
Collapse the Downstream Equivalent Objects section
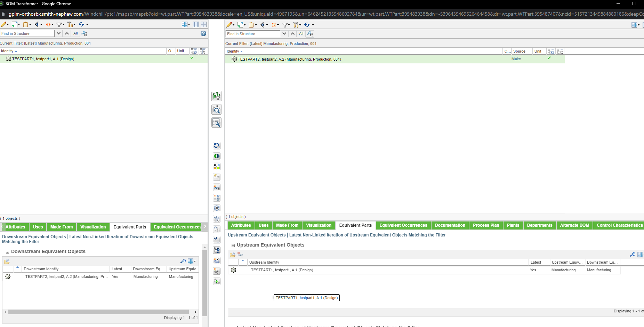(x=7, y=251)
